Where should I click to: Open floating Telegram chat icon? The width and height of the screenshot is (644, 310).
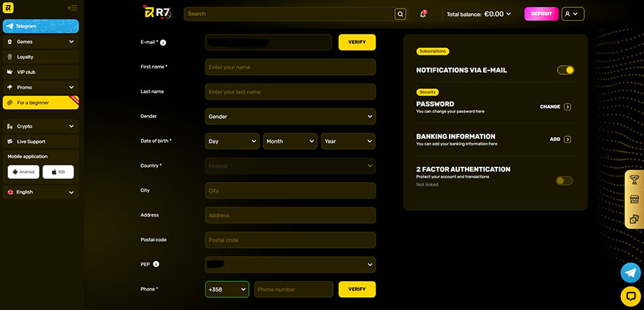(x=630, y=272)
